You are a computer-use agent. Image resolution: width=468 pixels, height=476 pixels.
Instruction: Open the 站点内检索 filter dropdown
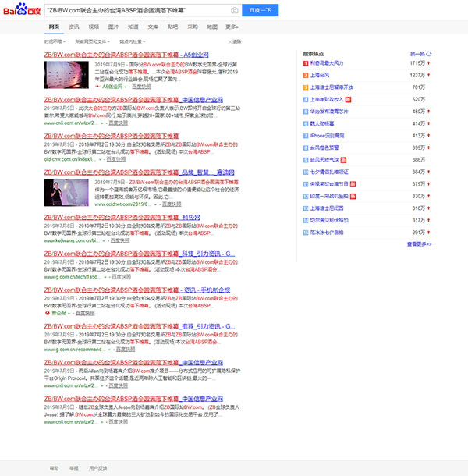133,41
